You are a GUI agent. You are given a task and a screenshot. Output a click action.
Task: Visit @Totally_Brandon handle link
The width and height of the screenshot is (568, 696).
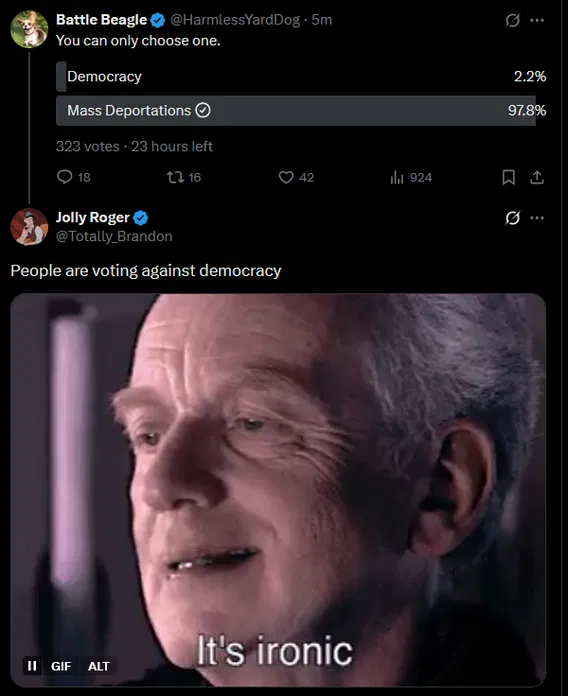(x=114, y=236)
